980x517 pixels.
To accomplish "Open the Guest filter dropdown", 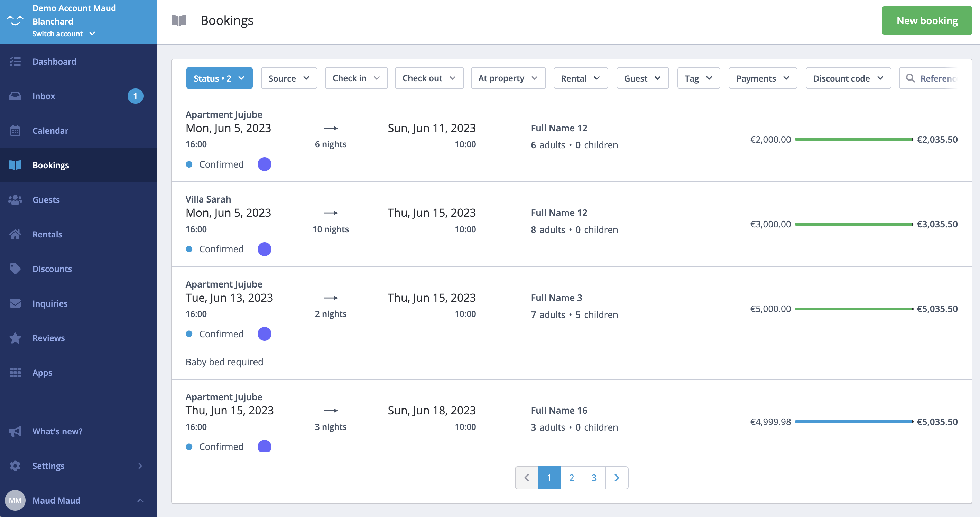I will coord(643,78).
